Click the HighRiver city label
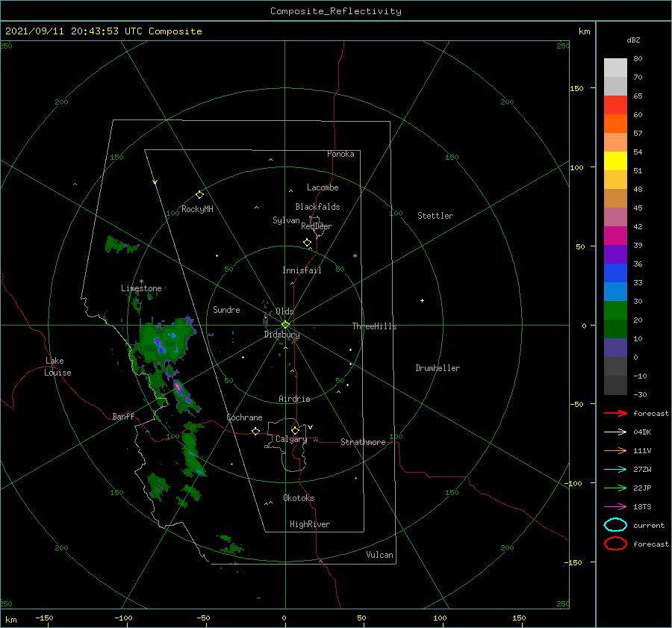 tap(310, 524)
